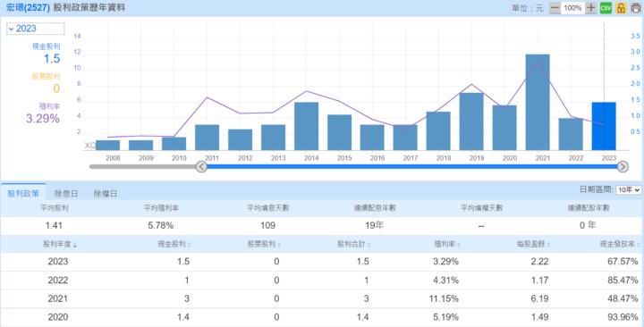The width and height of the screenshot is (644, 327).
Task: Select the 2014 bar in chart
Action: (307, 126)
